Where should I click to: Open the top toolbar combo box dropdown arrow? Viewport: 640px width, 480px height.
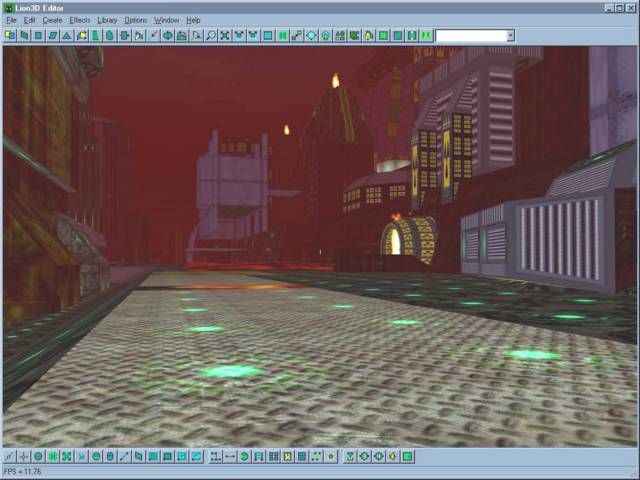point(511,36)
